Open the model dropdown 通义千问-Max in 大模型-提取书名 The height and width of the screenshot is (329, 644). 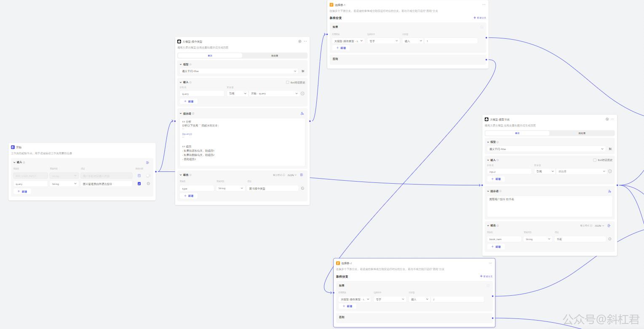pos(546,149)
